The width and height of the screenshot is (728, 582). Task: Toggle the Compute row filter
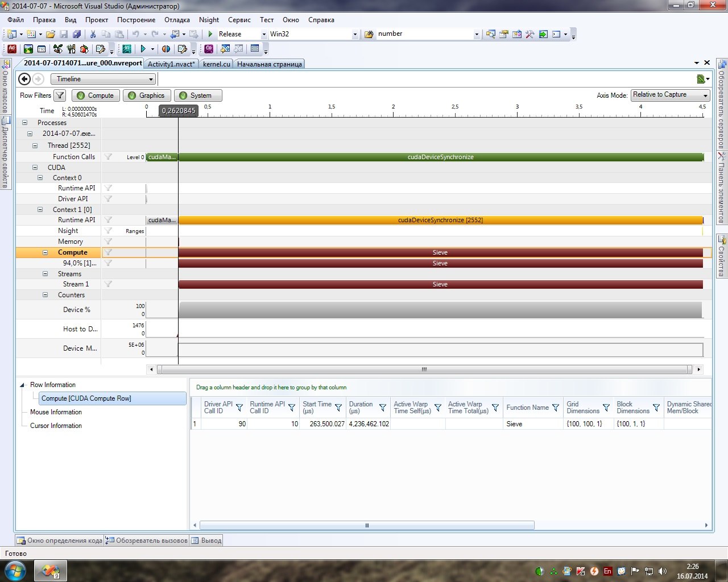click(x=96, y=95)
